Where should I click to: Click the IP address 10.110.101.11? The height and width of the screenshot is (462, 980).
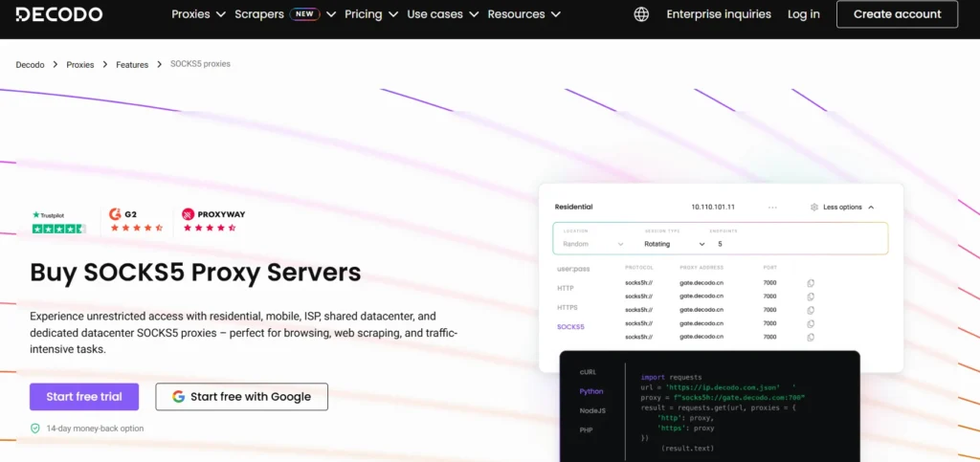pos(713,208)
